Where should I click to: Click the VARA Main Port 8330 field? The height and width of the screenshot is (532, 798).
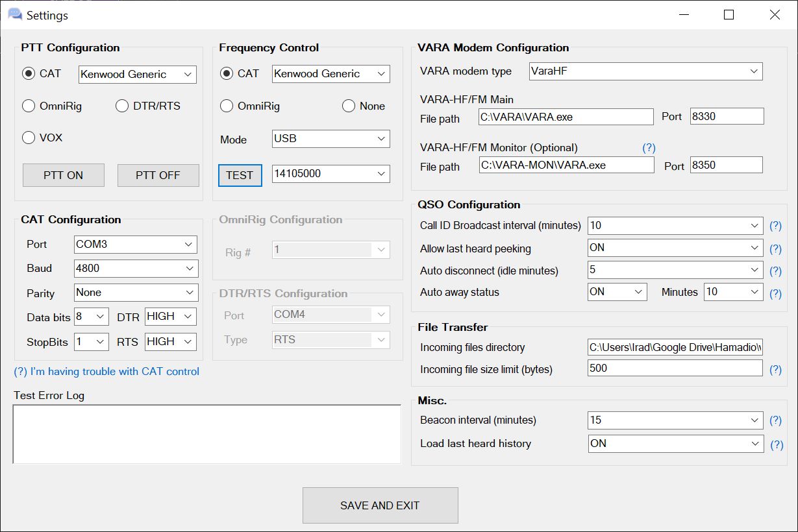point(727,117)
